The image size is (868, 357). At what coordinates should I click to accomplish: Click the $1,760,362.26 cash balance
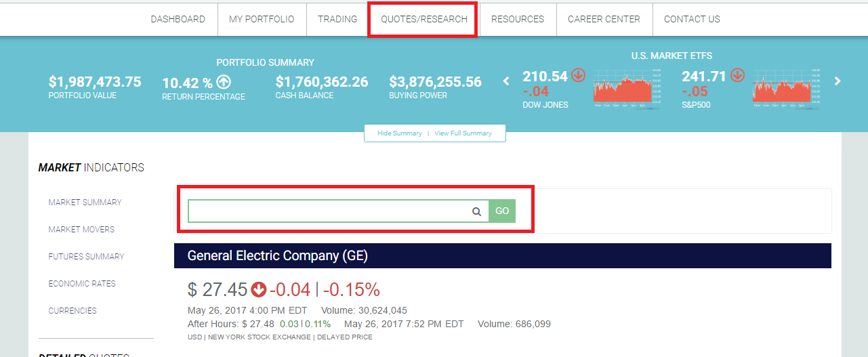click(322, 82)
